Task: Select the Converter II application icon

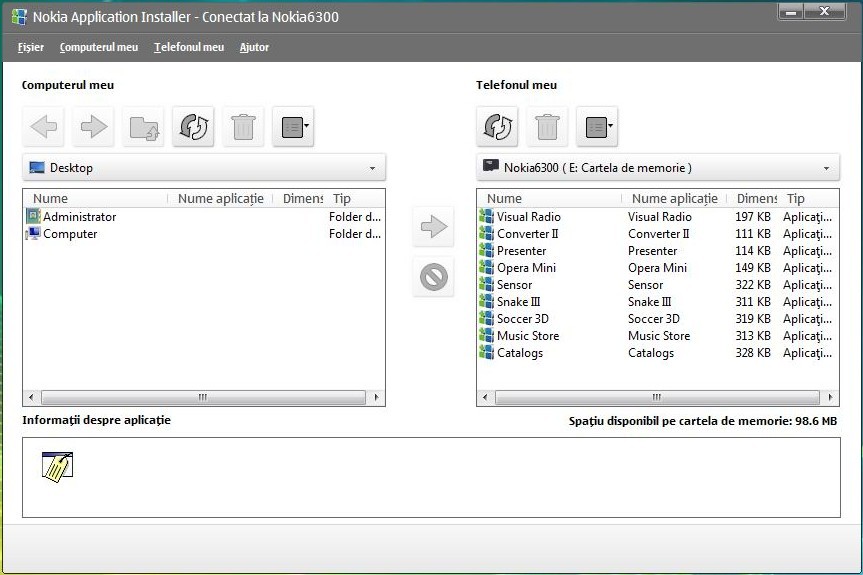Action: point(486,233)
